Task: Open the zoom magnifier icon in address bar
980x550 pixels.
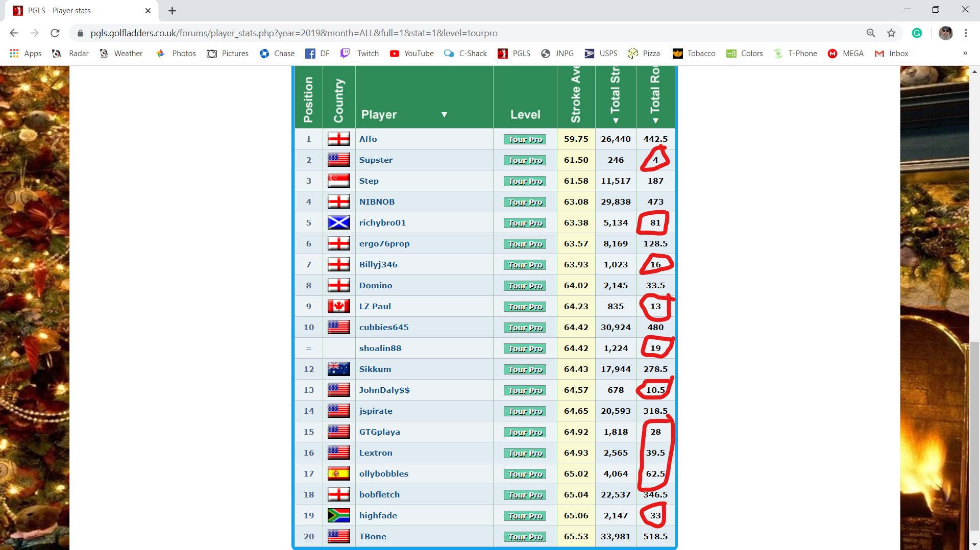Action: [871, 33]
